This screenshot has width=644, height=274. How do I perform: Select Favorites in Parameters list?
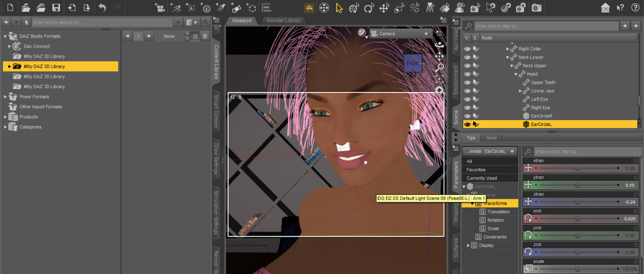click(x=476, y=170)
